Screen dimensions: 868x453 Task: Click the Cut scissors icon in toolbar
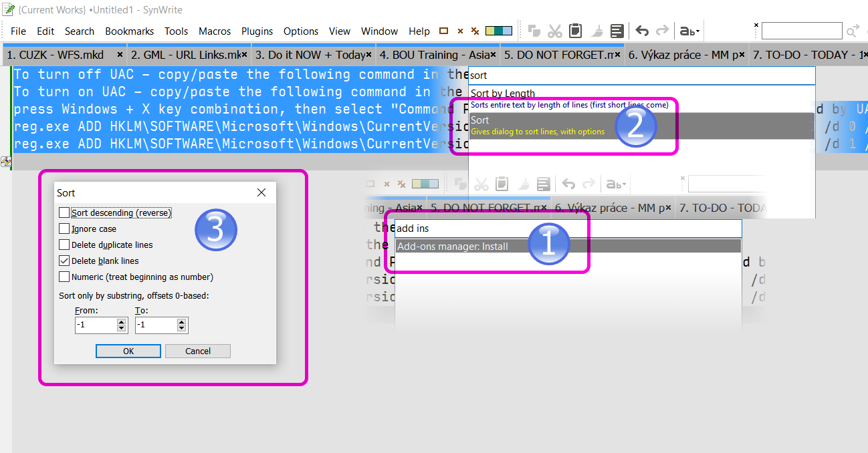(554, 31)
